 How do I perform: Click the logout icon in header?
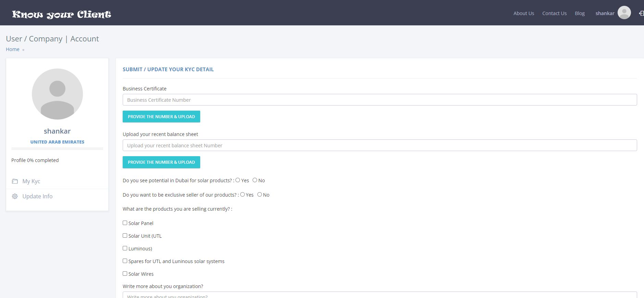click(x=641, y=13)
